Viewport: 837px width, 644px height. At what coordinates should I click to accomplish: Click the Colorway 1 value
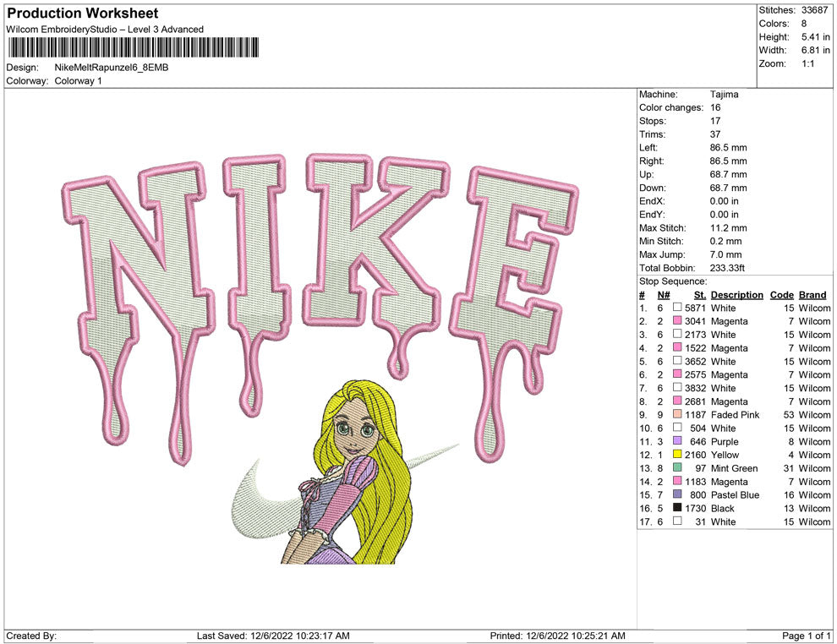click(78, 80)
